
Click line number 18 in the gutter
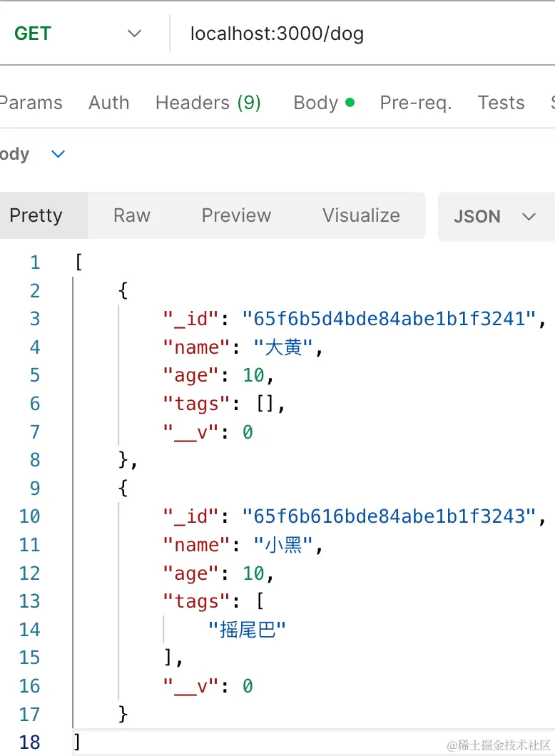click(x=29, y=742)
